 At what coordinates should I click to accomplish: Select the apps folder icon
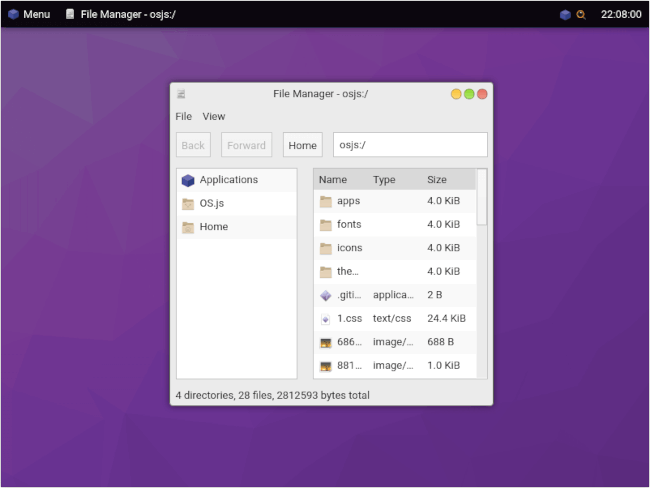click(325, 201)
